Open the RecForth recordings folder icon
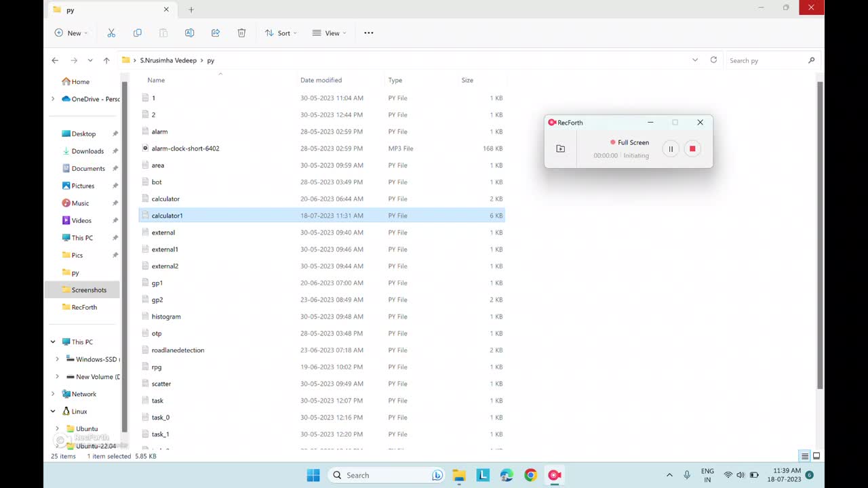 561,149
